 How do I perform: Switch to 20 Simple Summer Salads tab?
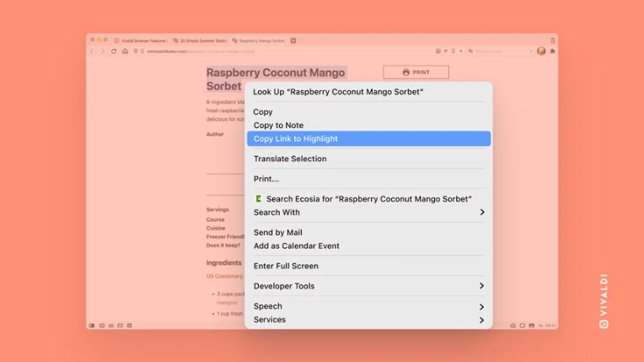coord(200,41)
